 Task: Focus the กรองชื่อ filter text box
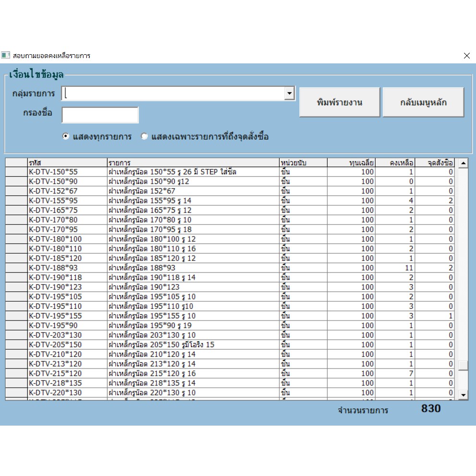pyautogui.click(x=100, y=115)
